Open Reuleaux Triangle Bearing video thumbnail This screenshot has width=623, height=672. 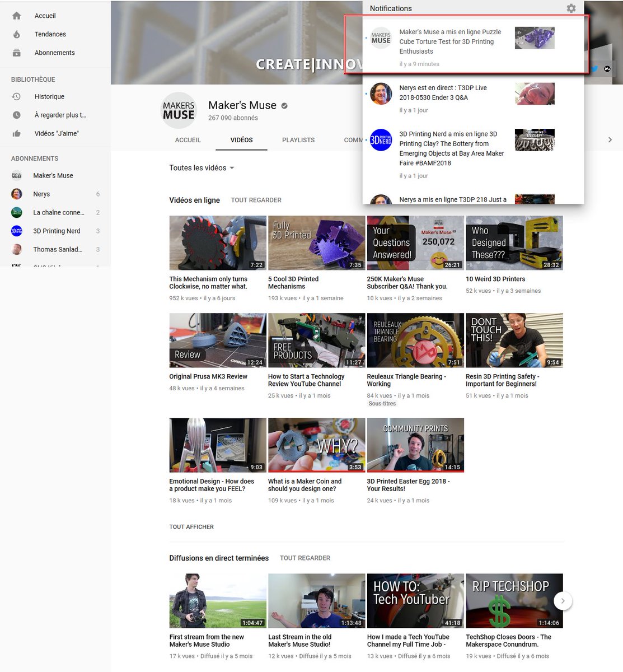pos(415,340)
